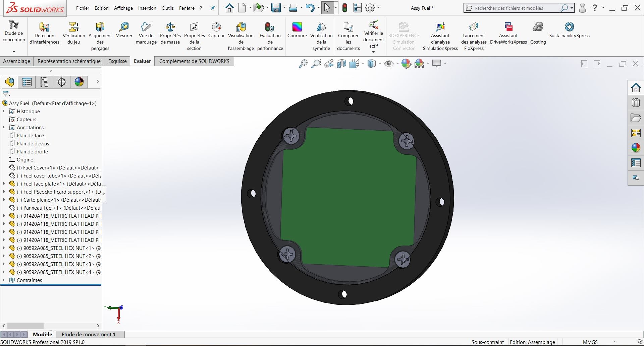644x346 pixels.
Task: Switch to the Assemblage ribbon tab
Action: point(16,61)
